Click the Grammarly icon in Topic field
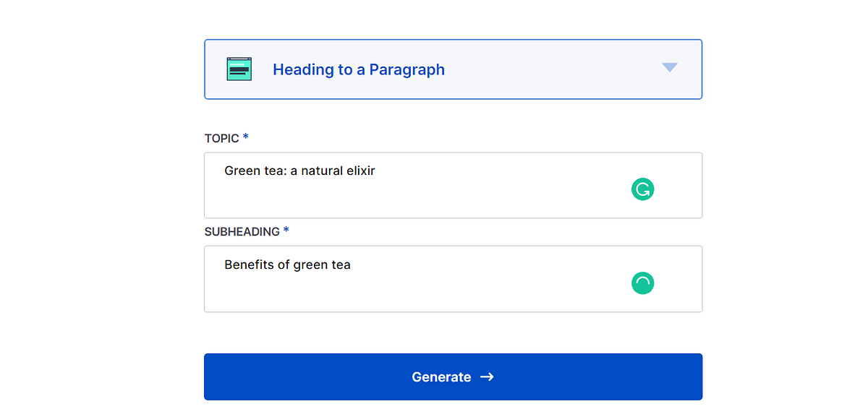 click(x=642, y=189)
